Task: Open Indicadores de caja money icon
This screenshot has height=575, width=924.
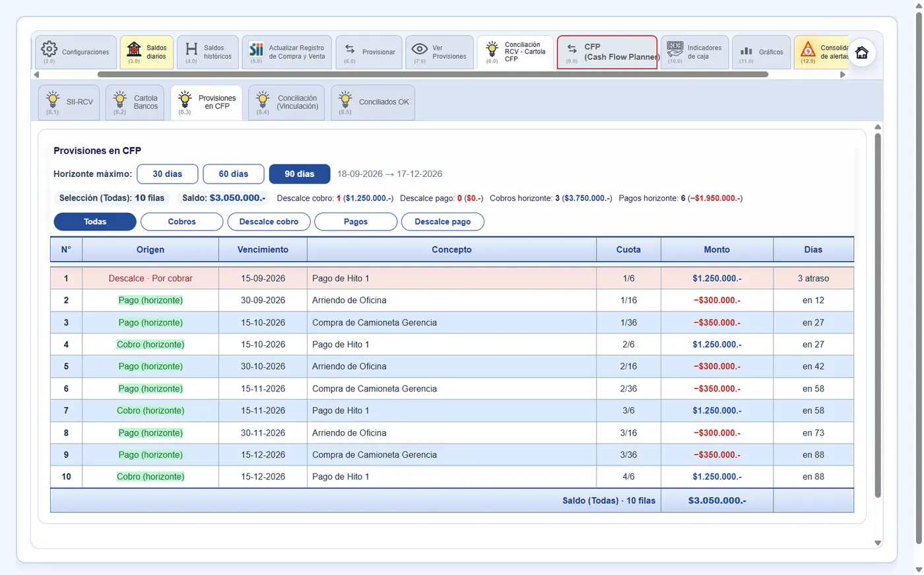Action: (675, 49)
